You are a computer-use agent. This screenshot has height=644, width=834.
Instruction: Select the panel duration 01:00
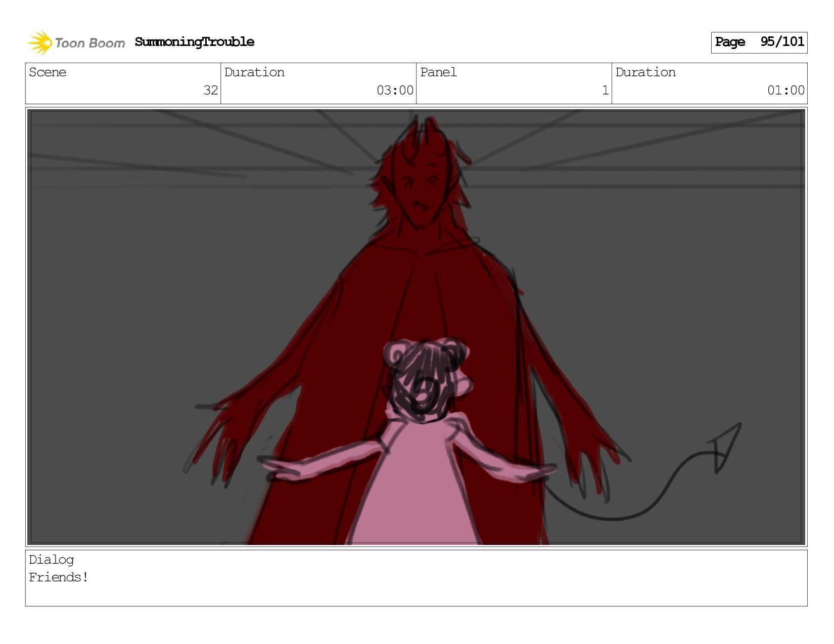click(x=785, y=90)
